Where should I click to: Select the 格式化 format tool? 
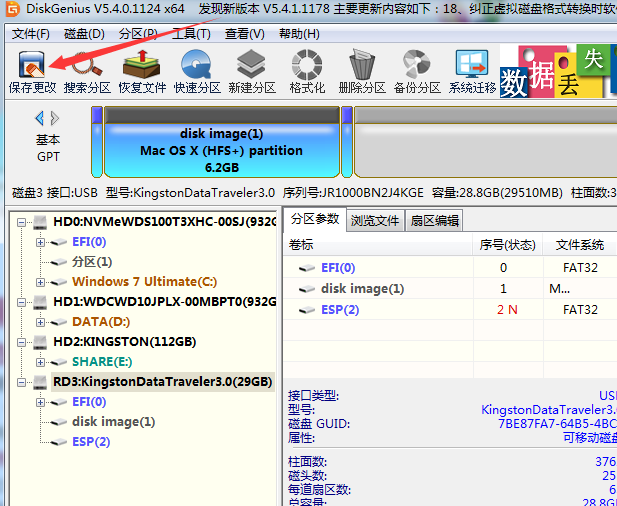click(x=307, y=72)
